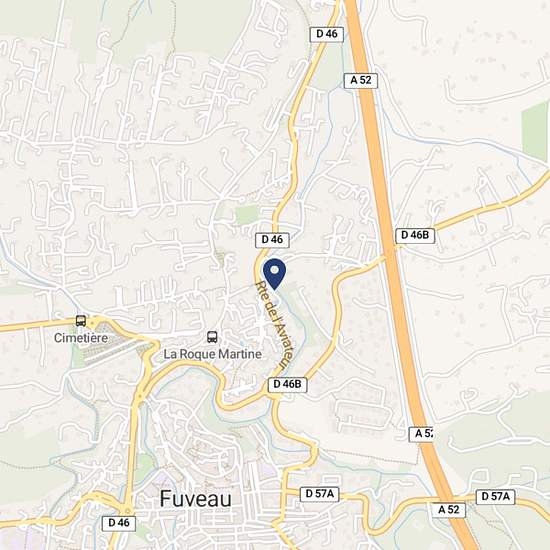550x550 pixels.
Task: Select the Cimetière bus stop icon
Action: (81, 321)
